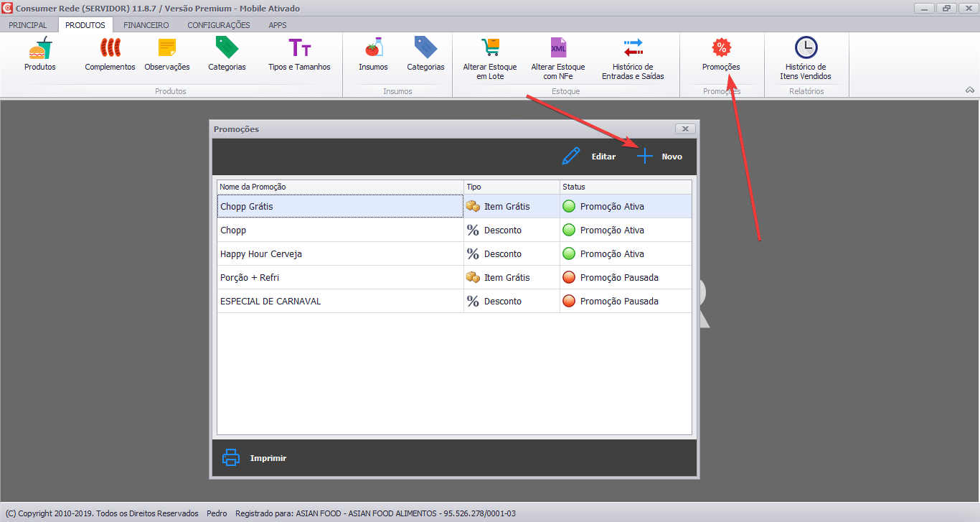Open the Observações sticky note icon

[167, 48]
